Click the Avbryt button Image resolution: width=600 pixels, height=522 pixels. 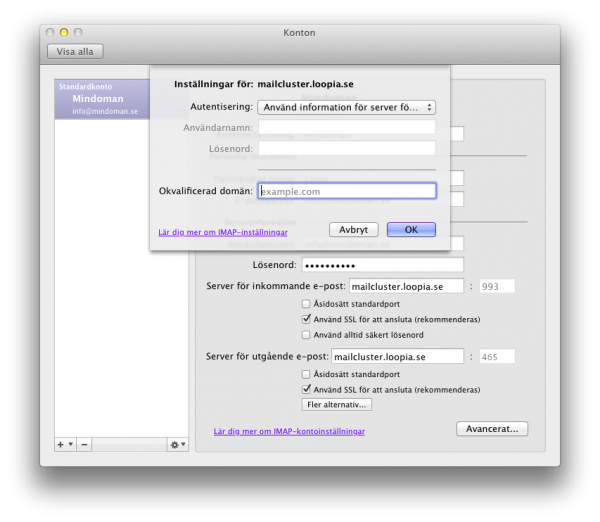pos(354,230)
